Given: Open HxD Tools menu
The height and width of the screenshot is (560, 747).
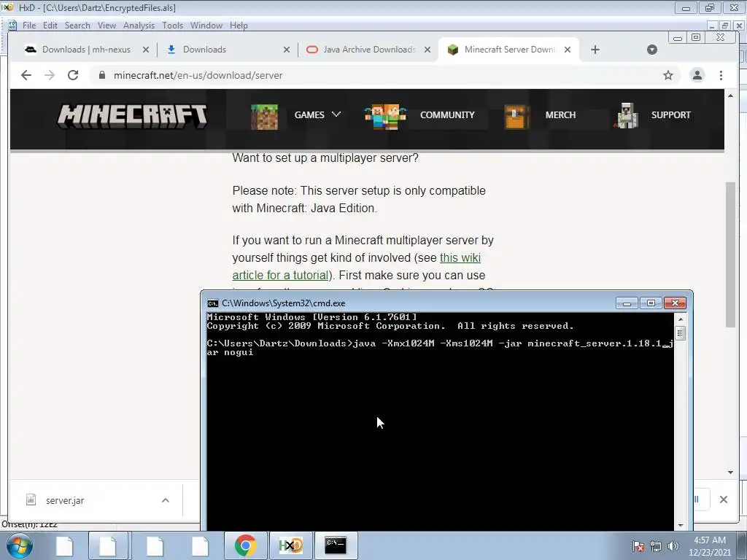Looking at the screenshot, I should point(172,26).
